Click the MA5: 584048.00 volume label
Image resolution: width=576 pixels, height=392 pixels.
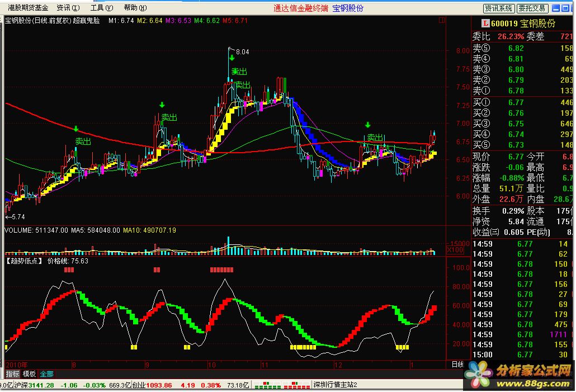(96, 230)
